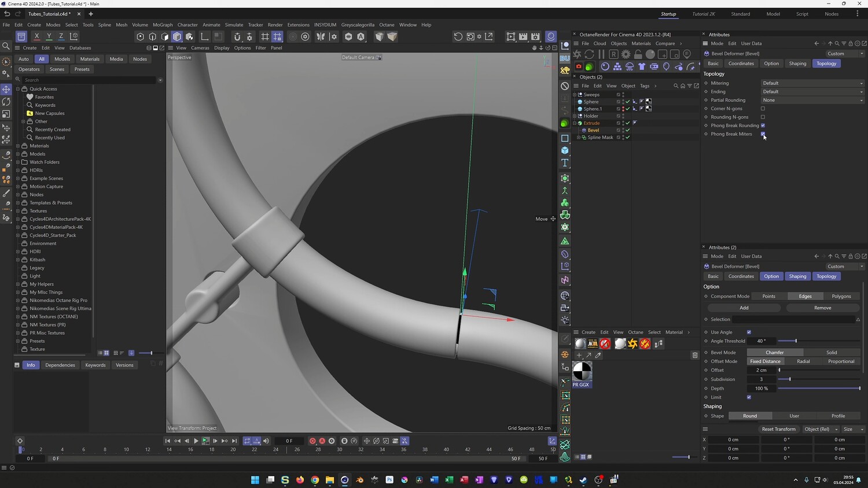Toggle the Use Angle checkbox
Image resolution: width=868 pixels, height=488 pixels.
point(749,332)
